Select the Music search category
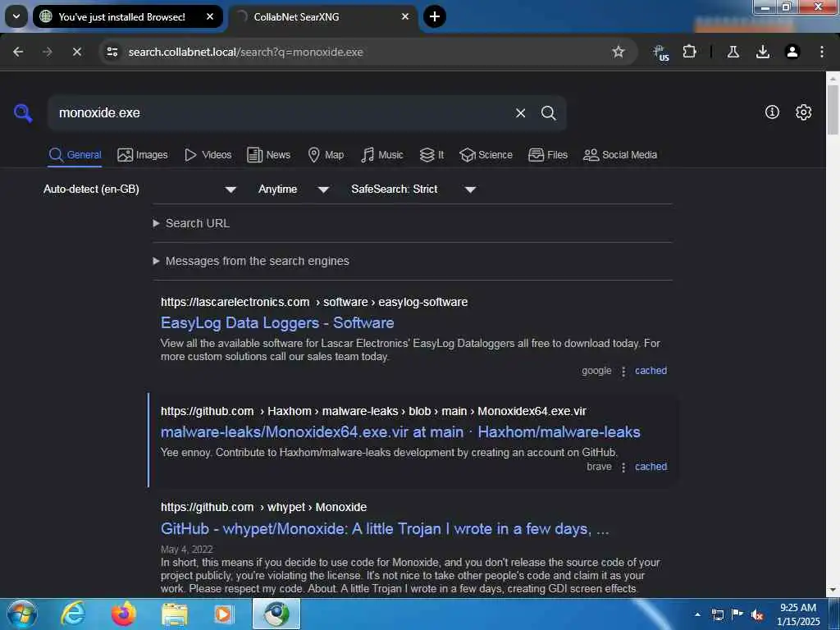Screen dimensions: 840x630 coord(382,155)
